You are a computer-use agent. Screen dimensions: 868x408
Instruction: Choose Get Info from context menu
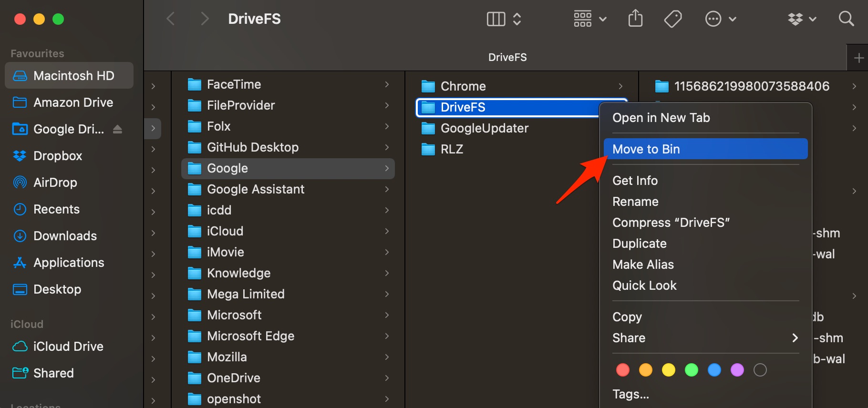click(x=705, y=181)
